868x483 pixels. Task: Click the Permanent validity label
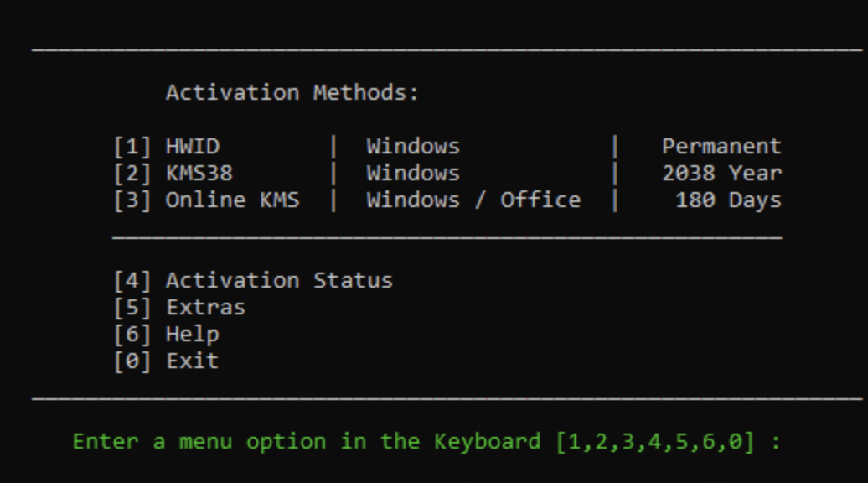pos(721,146)
